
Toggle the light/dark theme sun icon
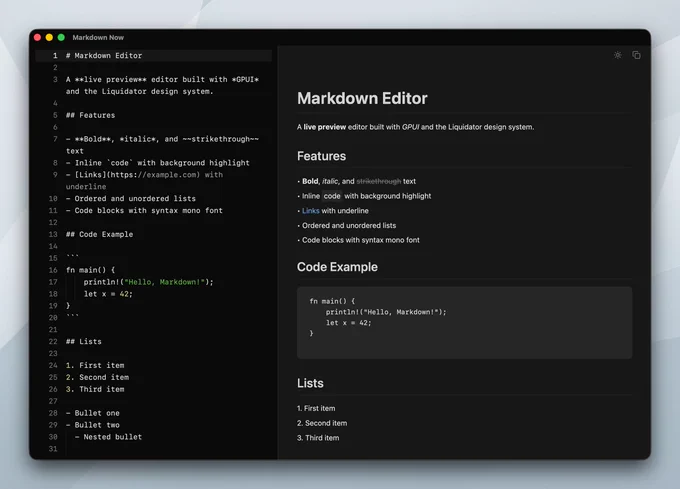tap(618, 55)
